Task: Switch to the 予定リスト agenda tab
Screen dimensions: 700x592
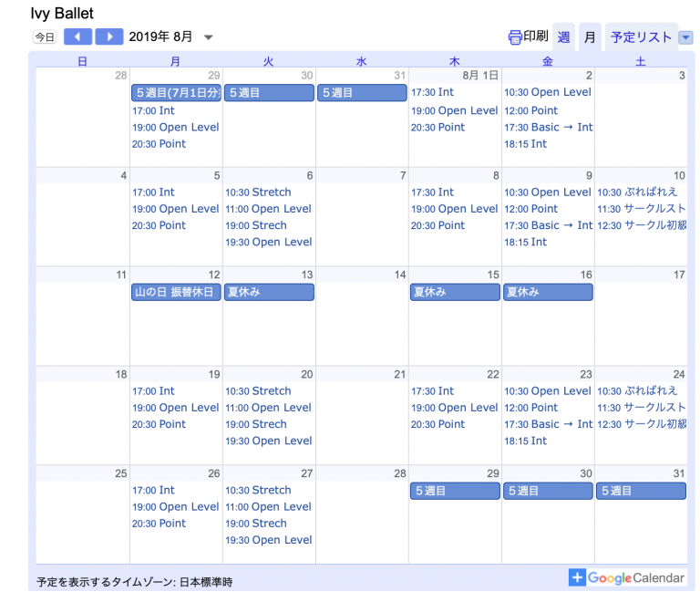Action: (x=641, y=37)
